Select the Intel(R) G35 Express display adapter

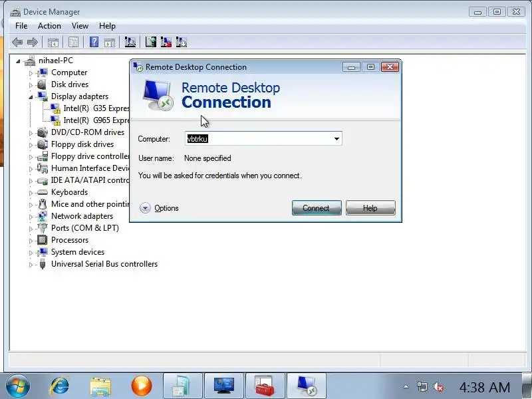pyautogui.click(x=90, y=108)
